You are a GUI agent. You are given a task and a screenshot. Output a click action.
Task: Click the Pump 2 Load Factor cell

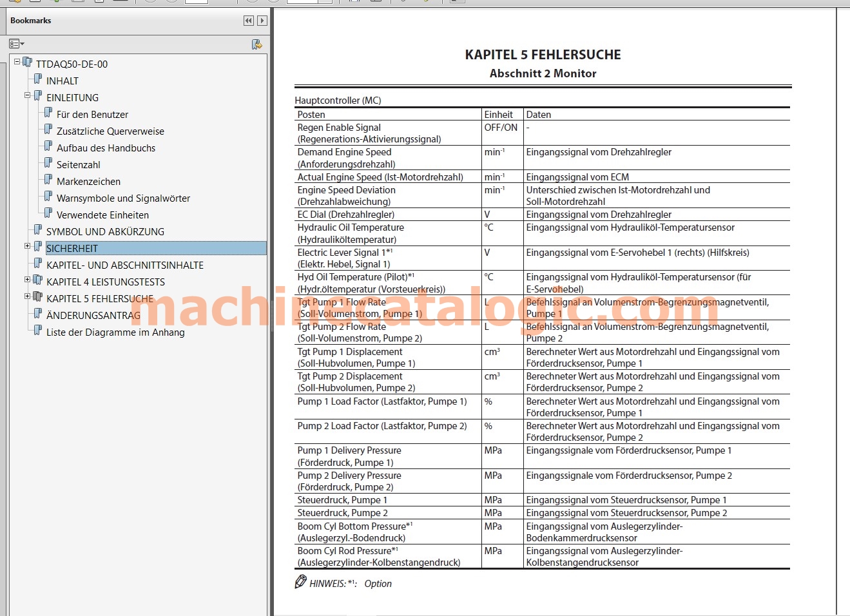[388, 432]
